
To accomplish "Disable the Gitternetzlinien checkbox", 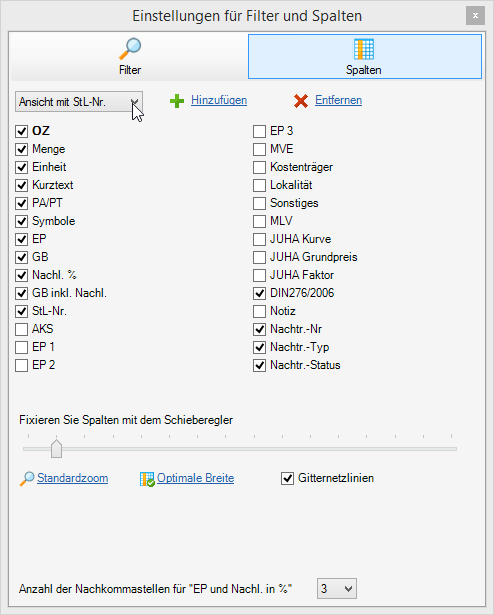I will (x=288, y=479).
